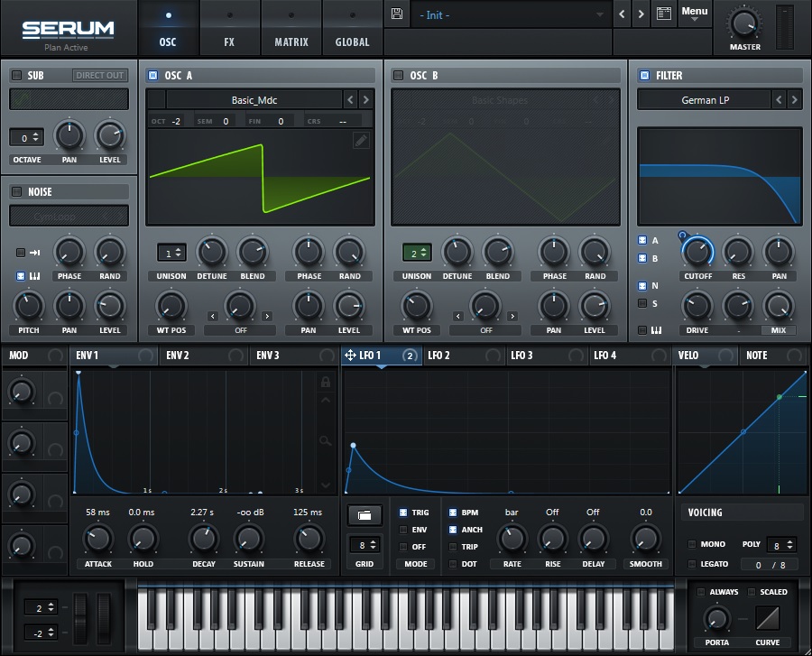Enable OSC B power toggle
812x656 pixels.
(398, 75)
